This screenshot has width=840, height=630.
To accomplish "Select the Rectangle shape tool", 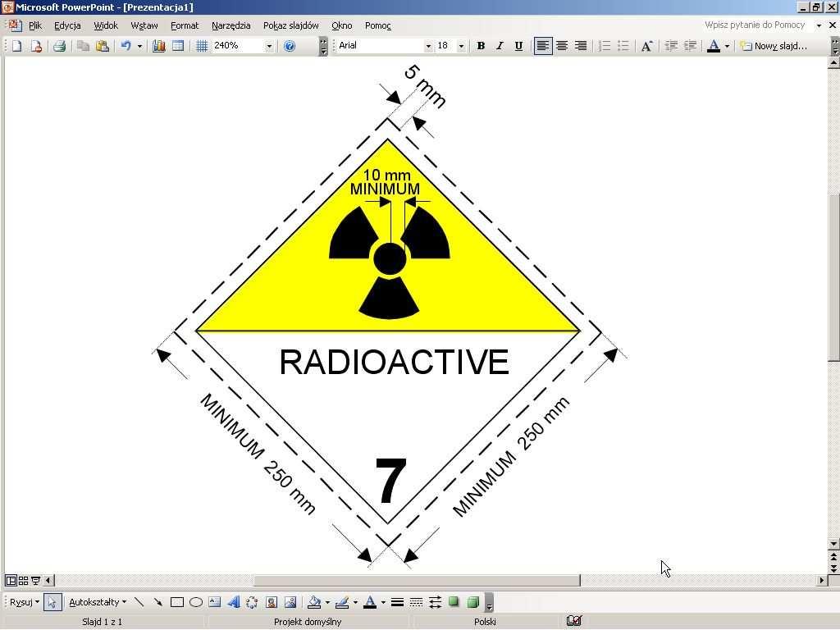I will click(x=177, y=602).
